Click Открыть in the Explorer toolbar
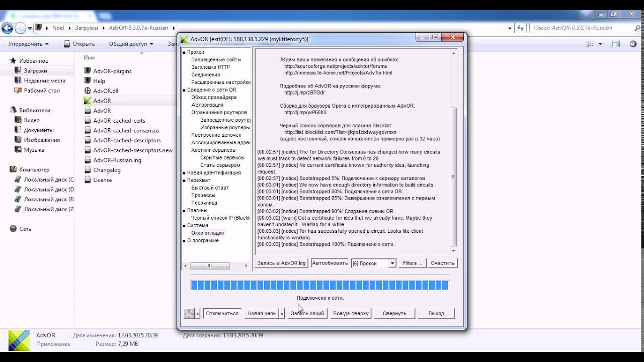Image resolution: width=644 pixels, height=362 pixels. point(79,44)
